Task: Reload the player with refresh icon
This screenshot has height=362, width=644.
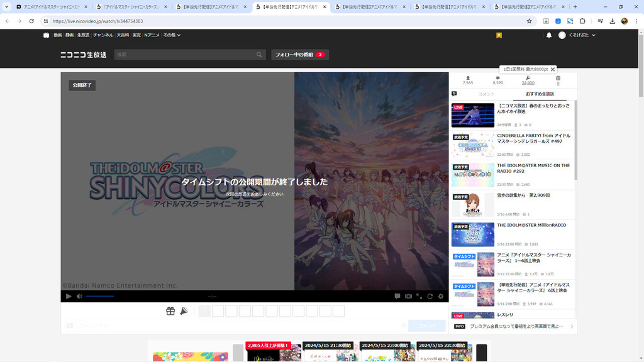Action: pyautogui.click(x=430, y=296)
